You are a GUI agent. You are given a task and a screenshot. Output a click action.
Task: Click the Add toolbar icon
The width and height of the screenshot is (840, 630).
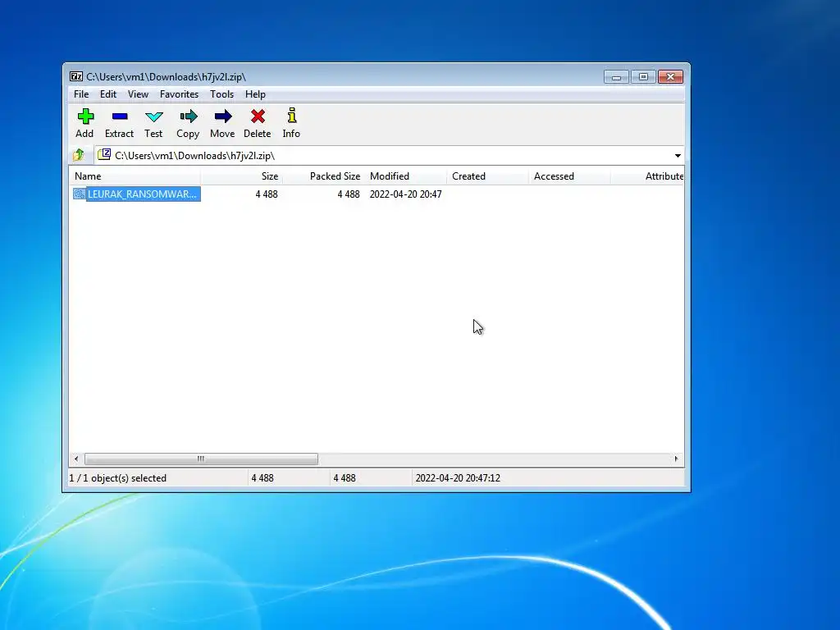point(85,116)
